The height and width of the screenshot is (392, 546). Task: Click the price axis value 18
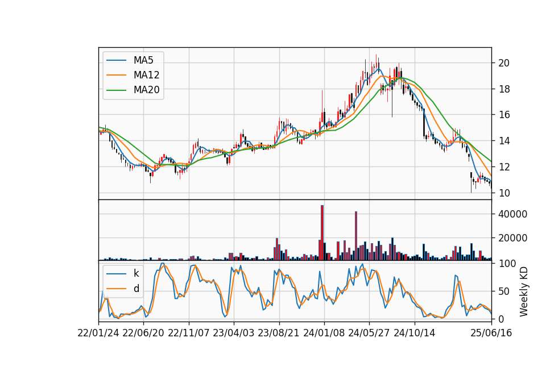pos(504,89)
